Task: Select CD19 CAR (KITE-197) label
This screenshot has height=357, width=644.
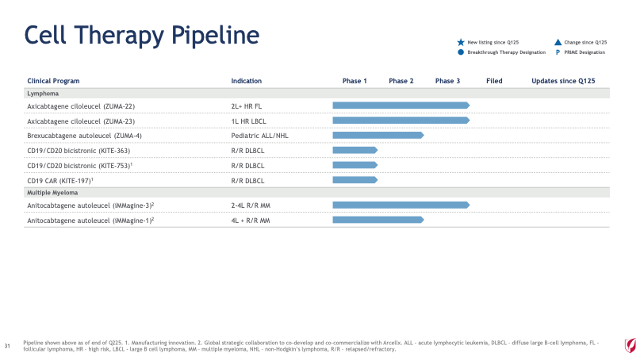Action: point(60,180)
